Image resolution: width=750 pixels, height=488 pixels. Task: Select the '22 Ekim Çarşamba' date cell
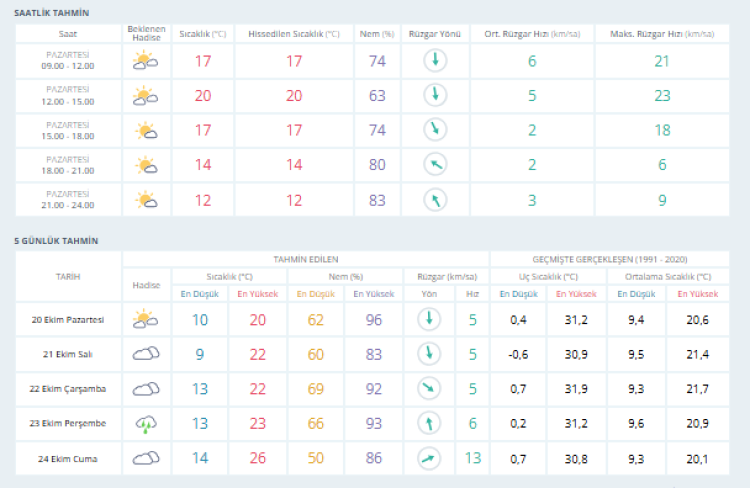click(68, 389)
